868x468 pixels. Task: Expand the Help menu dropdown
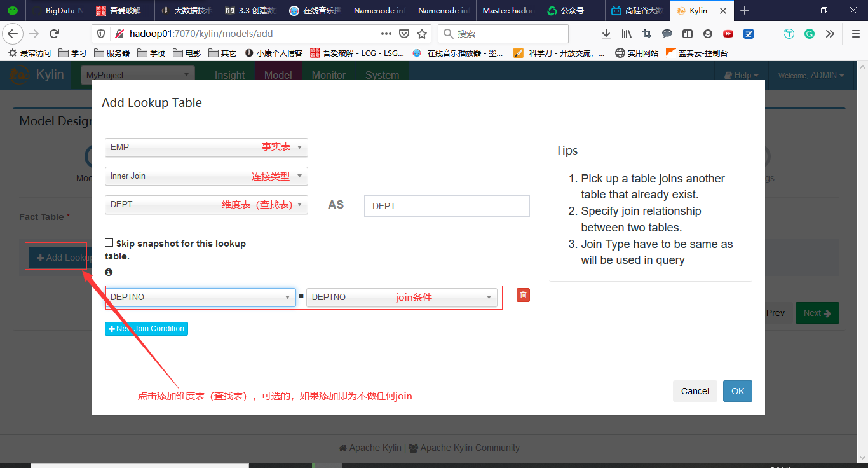[x=742, y=75]
